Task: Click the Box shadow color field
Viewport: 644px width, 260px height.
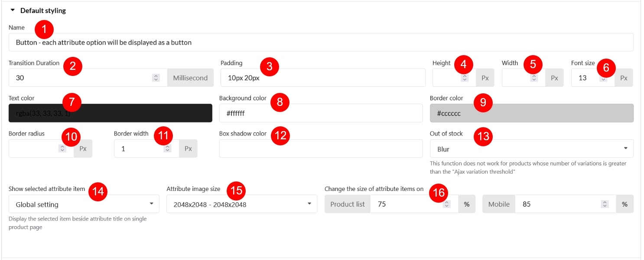Action: click(321, 148)
